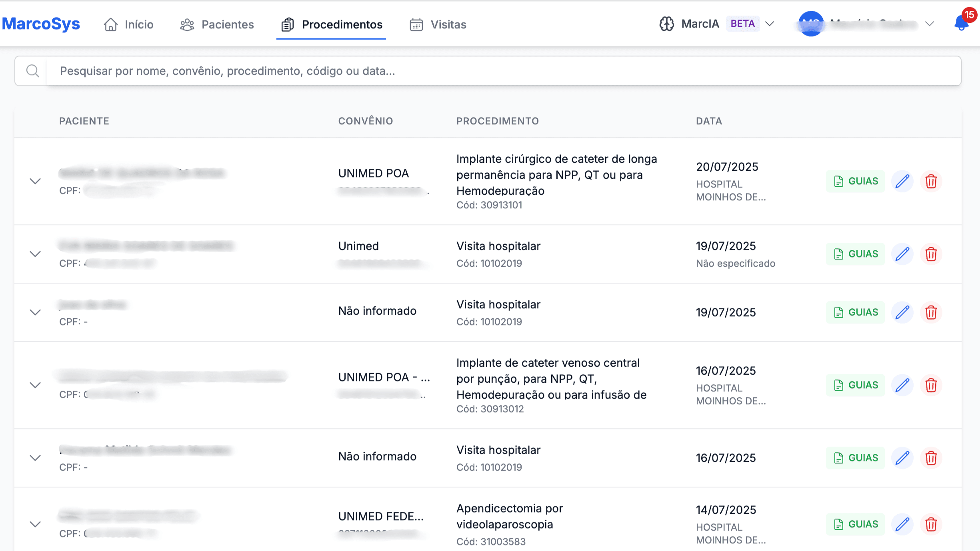The width and height of the screenshot is (980, 551).
Task: Open GUIAS for the first procedure
Action: click(855, 181)
